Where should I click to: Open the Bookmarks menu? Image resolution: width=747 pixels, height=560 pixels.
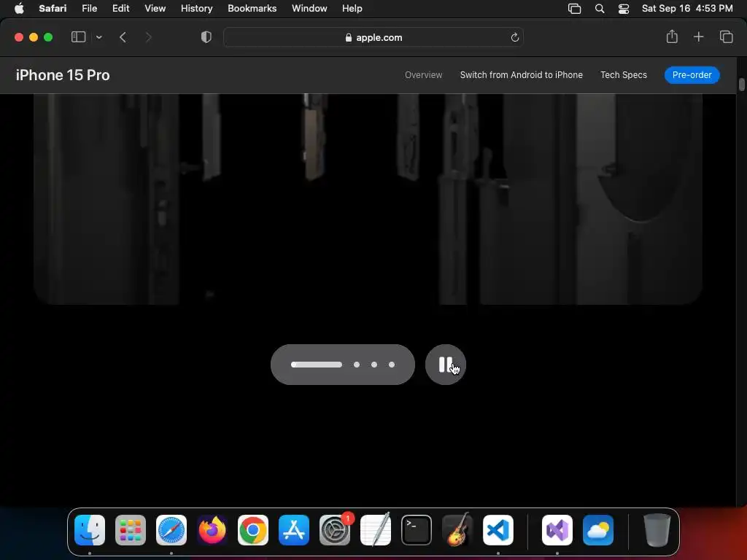coord(252,8)
